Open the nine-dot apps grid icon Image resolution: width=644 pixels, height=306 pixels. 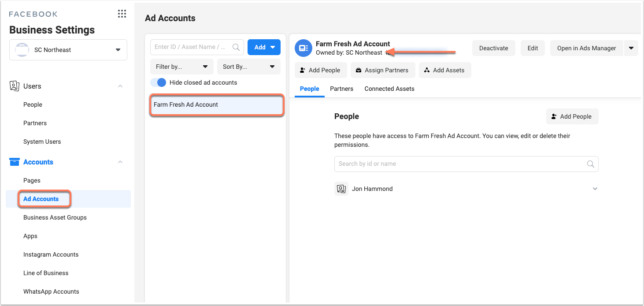click(x=122, y=14)
